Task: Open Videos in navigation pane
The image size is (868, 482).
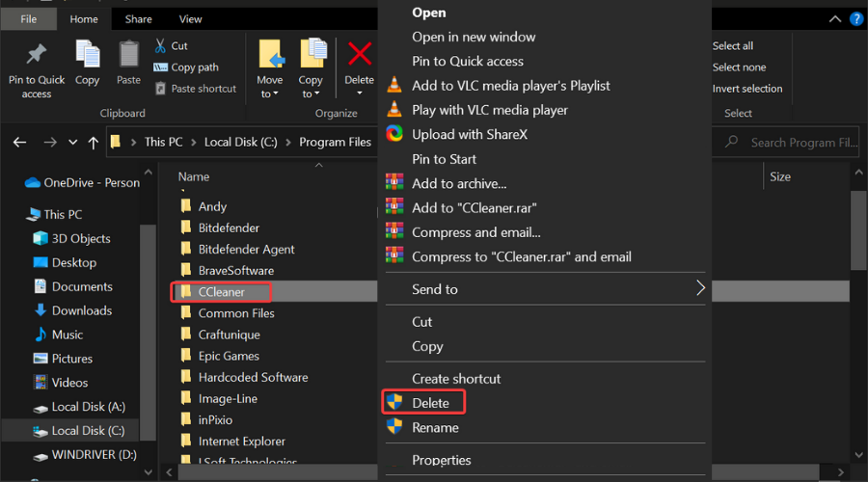Action: [61, 383]
